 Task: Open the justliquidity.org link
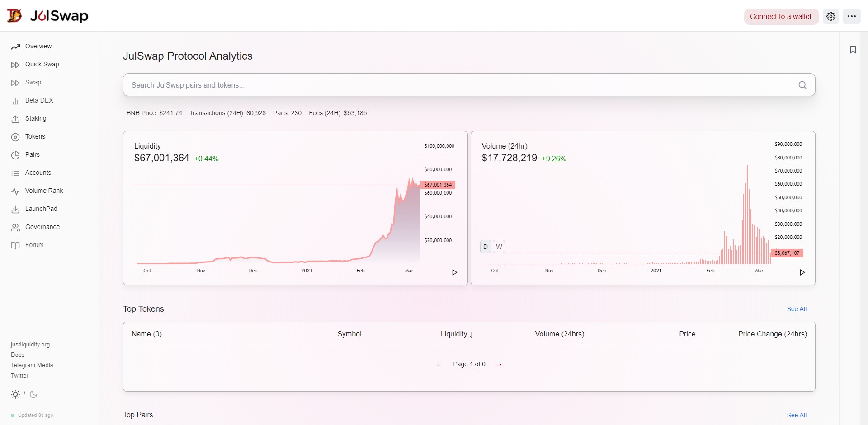tap(30, 345)
